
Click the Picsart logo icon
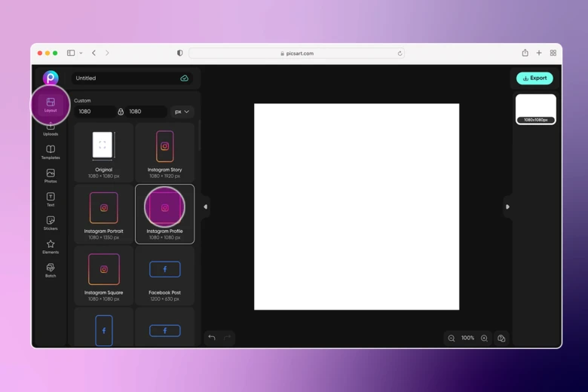[51, 78]
